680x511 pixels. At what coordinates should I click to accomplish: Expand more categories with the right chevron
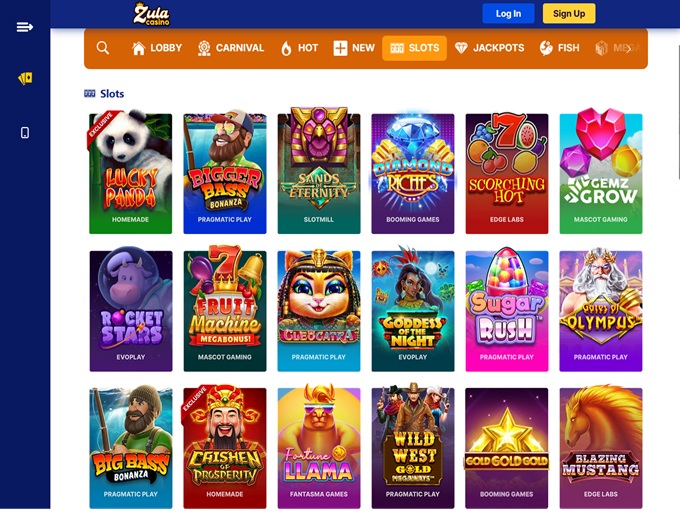tap(628, 49)
